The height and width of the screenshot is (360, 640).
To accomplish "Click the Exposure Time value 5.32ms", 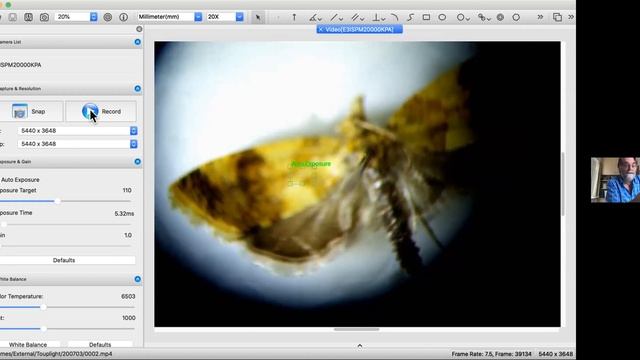I will click(124, 213).
